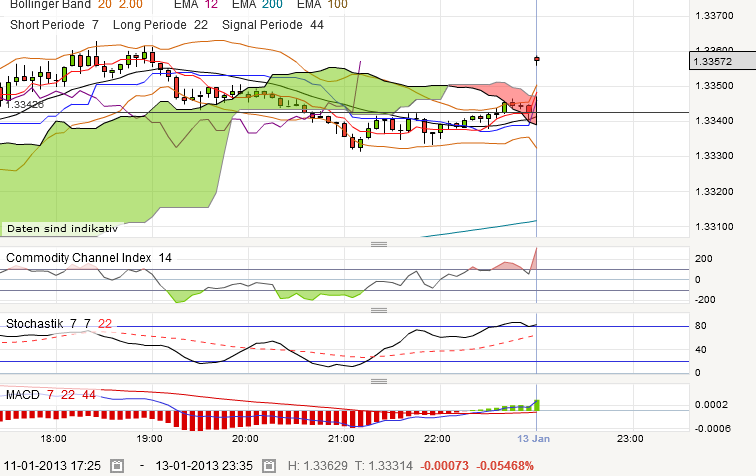Click the red Stochastik value 22
756x476 pixels.
[105, 324]
